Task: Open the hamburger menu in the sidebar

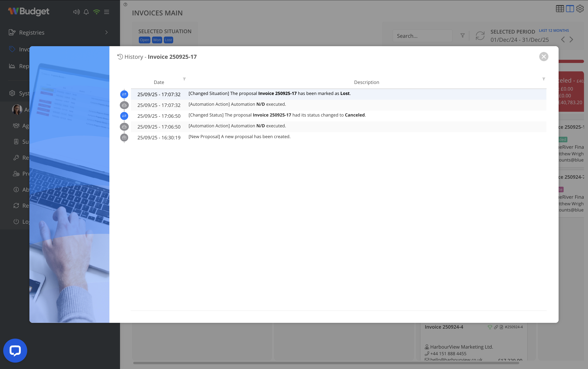Action: [106, 12]
